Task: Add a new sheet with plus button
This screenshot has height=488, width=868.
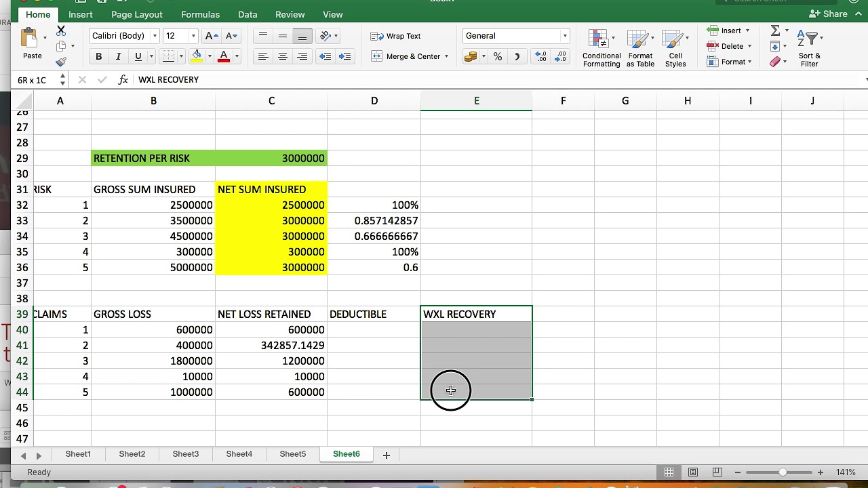Action: (x=387, y=455)
